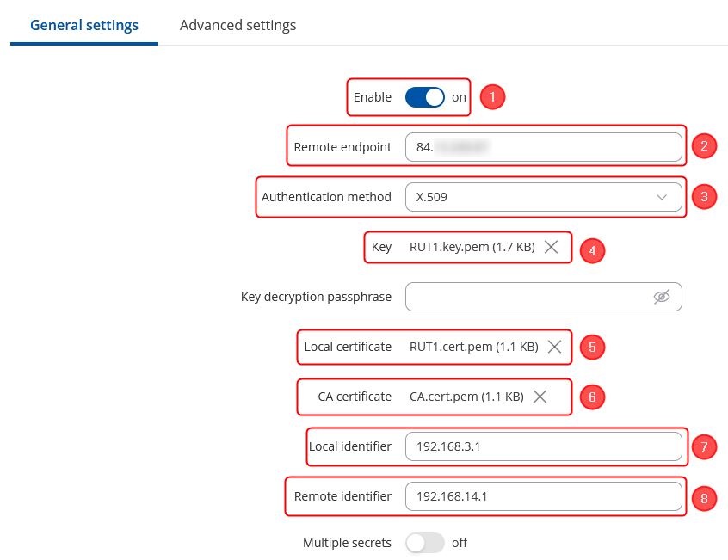The width and height of the screenshot is (728, 560).
Task: Remove the RUT1.cert.pem local certificate
Action: [x=555, y=347]
